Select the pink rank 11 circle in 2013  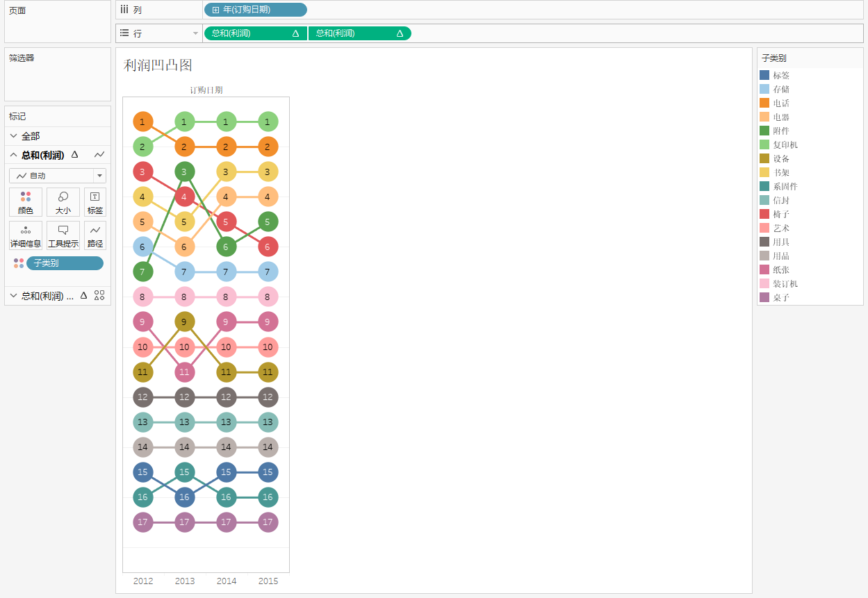click(184, 372)
